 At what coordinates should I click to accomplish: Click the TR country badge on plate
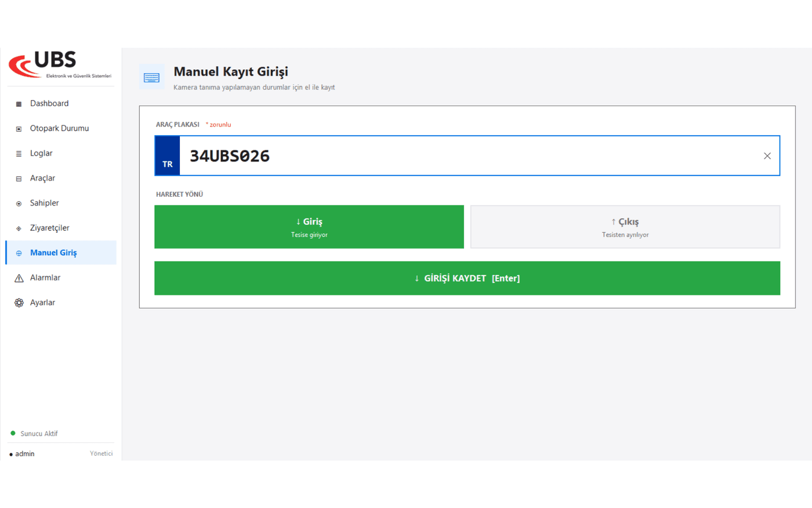(x=168, y=156)
